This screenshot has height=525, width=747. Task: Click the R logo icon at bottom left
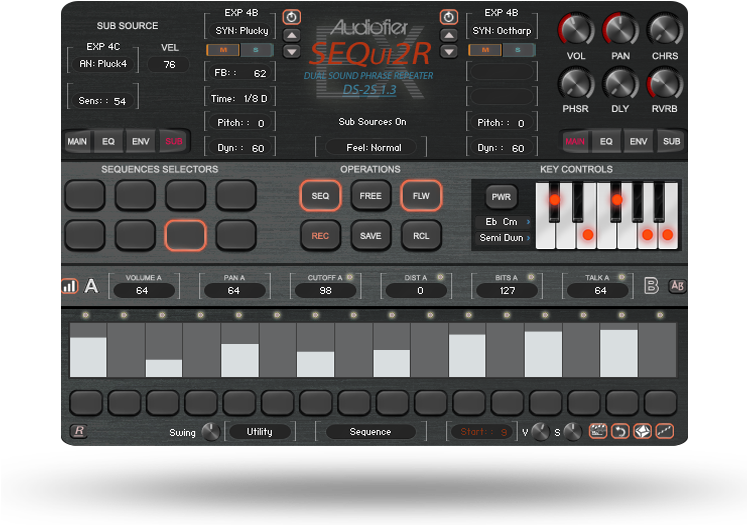(x=79, y=431)
